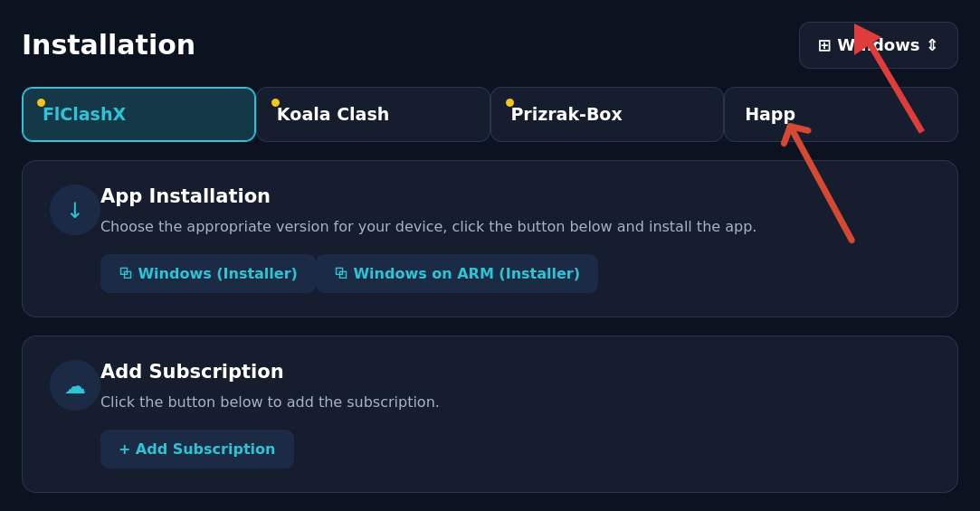Switch to the Koala Clash tab

tap(373, 114)
